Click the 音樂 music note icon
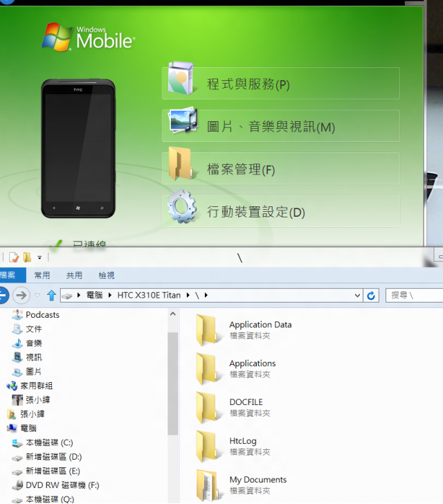443x504 pixels. [x=17, y=343]
